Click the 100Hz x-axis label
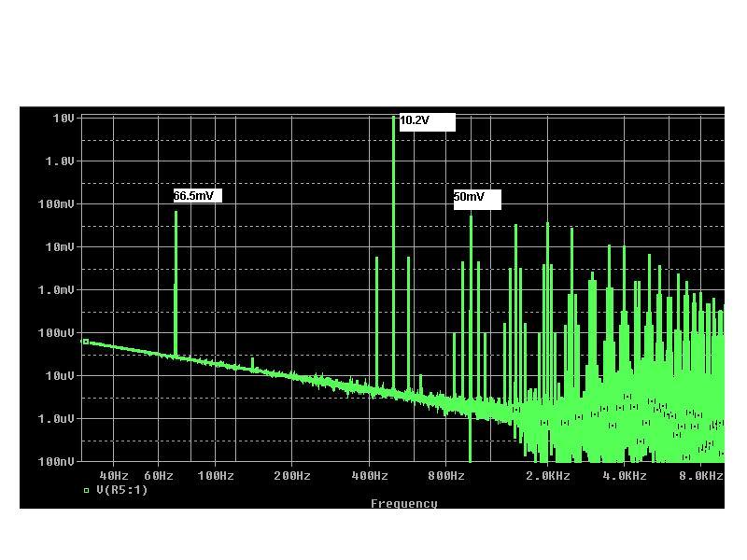Viewport: 747px width, 560px height. pos(216,476)
